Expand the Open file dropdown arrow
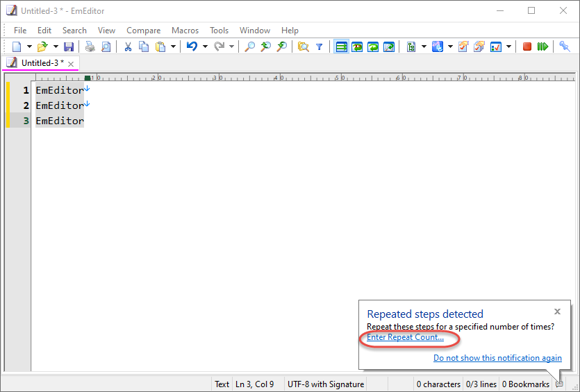The image size is (580, 392). click(56, 47)
